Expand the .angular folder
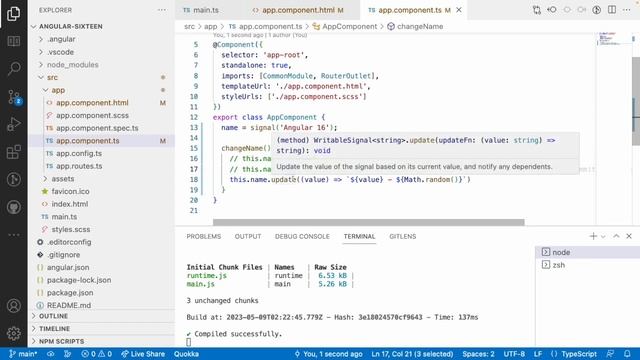 (x=60, y=39)
